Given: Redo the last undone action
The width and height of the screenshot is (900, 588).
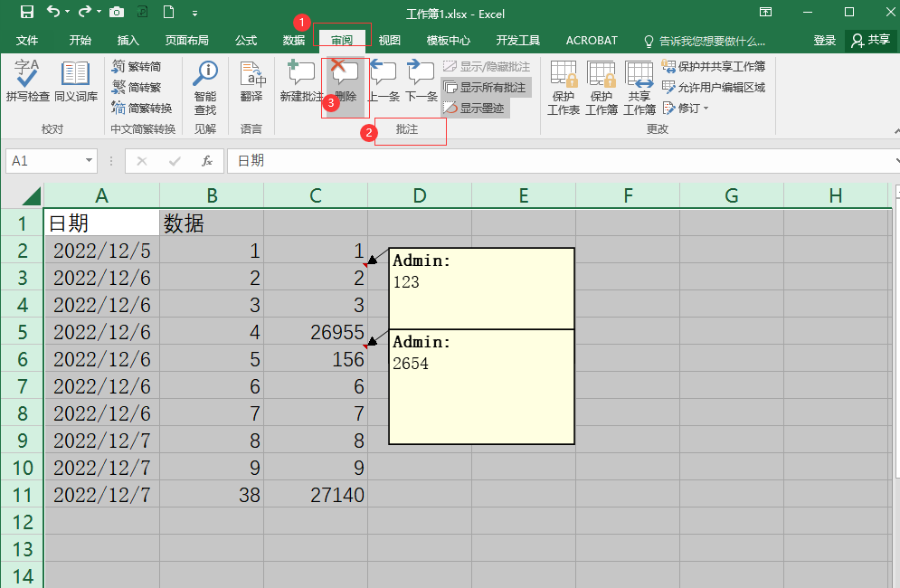Looking at the screenshot, I should point(85,12).
